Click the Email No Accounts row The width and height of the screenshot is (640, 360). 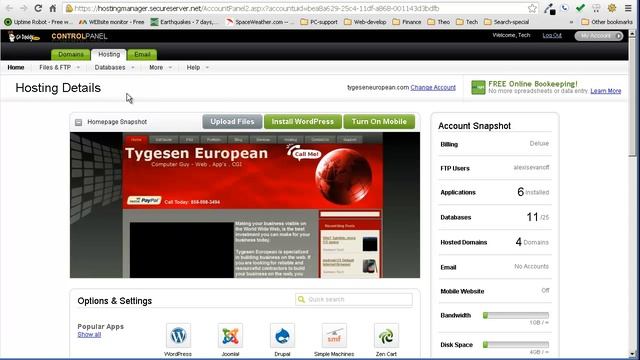point(495,267)
